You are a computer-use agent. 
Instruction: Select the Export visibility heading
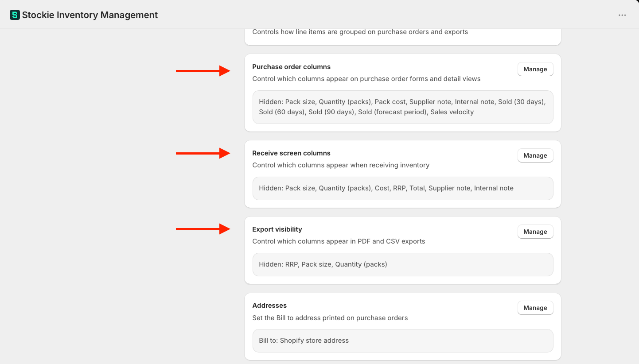[x=277, y=229]
